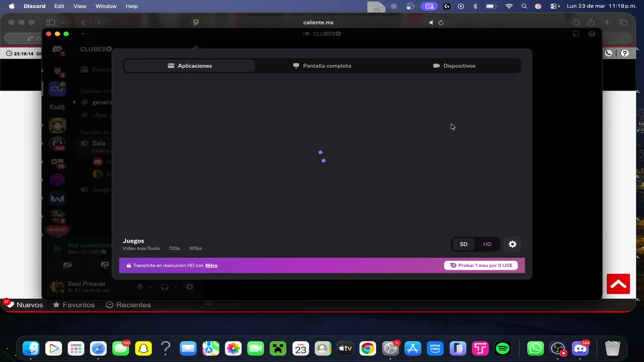Open the Help menu in menu bar
Screen dimensions: 644x362
point(132,6)
